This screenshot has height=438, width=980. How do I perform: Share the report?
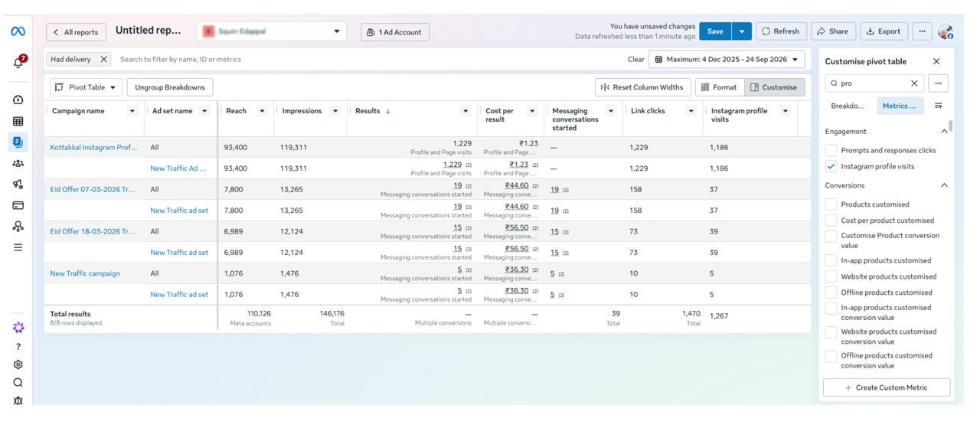click(833, 31)
